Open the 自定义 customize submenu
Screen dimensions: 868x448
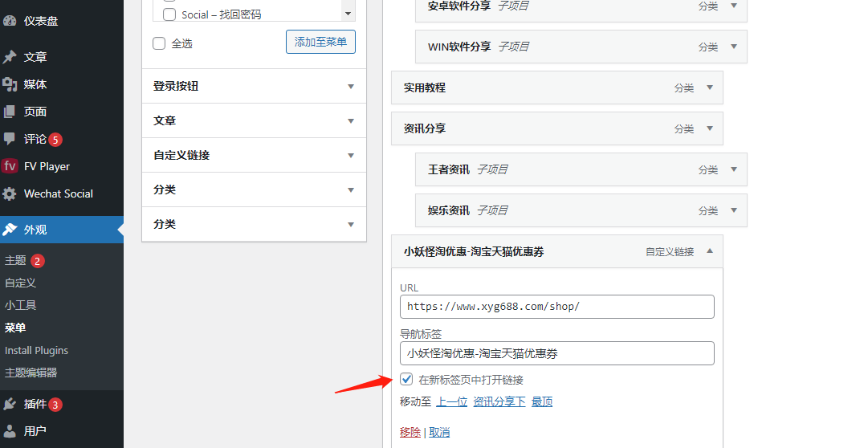tap(21, 283)
